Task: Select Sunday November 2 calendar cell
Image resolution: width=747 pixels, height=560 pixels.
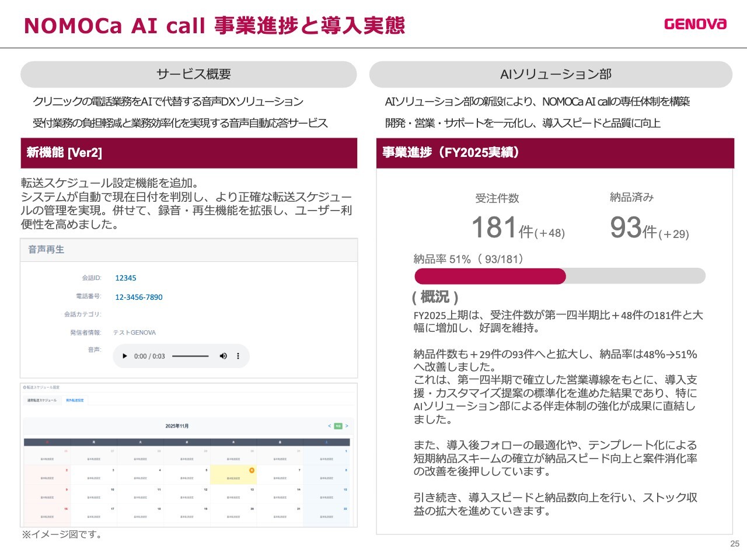Action: tap(47, 475)
